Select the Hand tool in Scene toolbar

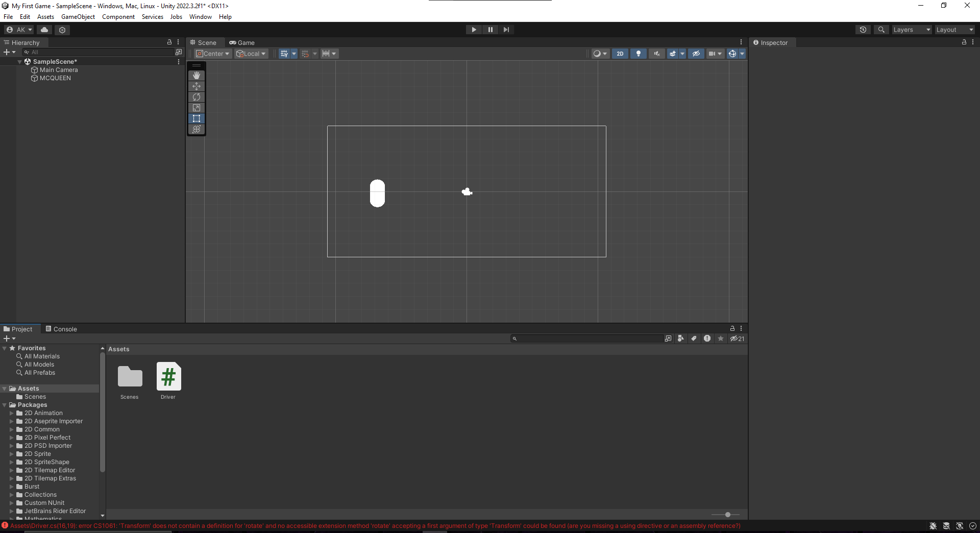coord(197,76)
